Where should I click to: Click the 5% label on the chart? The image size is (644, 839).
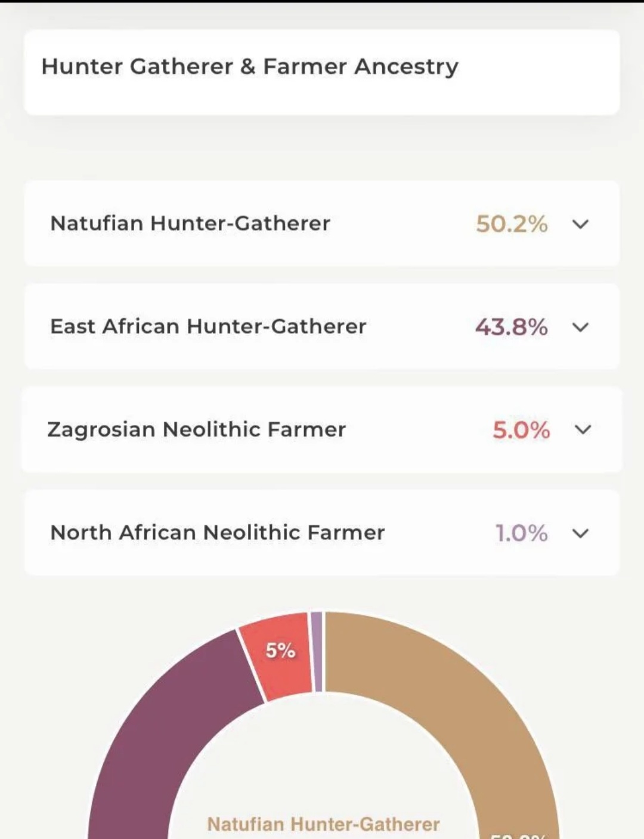(x=280, y=651)
